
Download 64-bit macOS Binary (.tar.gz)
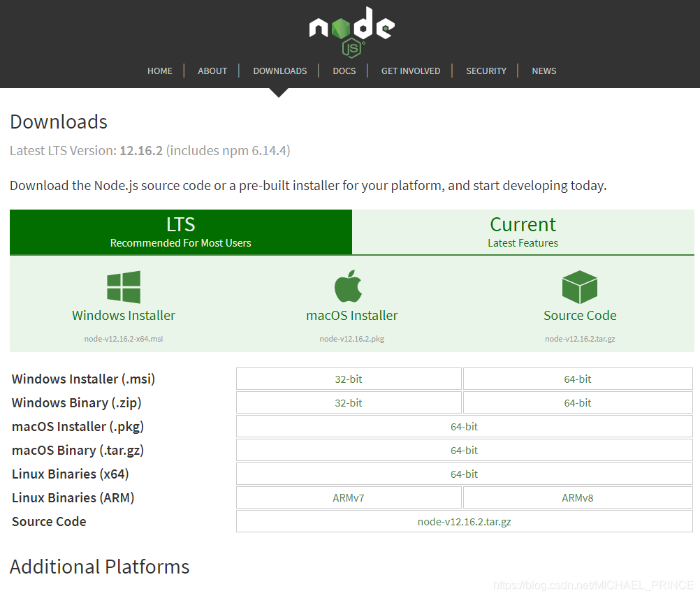465,451
